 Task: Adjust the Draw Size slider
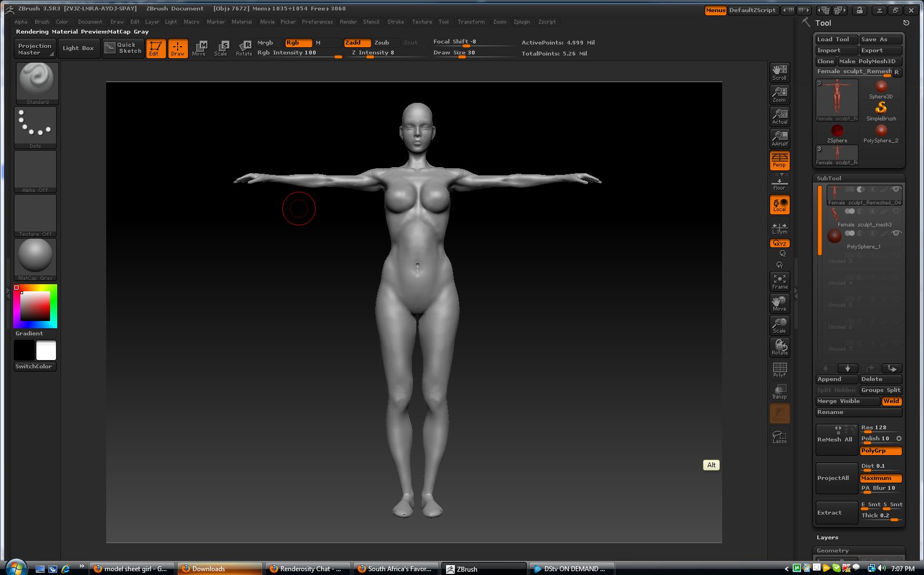pos(474,53)
